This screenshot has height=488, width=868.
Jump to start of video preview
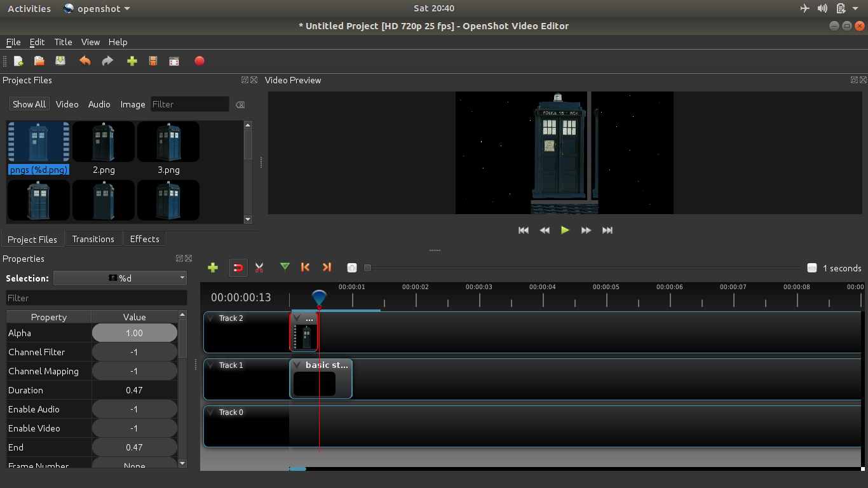[524, 230]
